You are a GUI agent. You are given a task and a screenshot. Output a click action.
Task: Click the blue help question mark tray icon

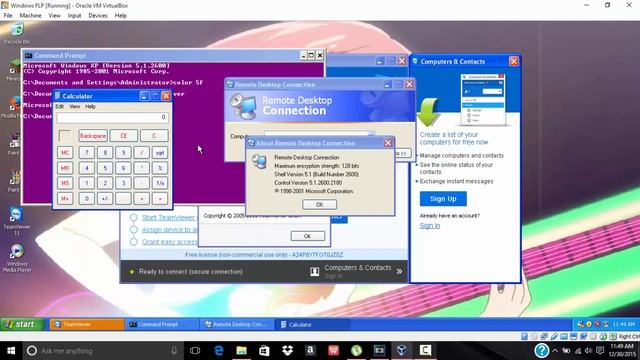541,350
